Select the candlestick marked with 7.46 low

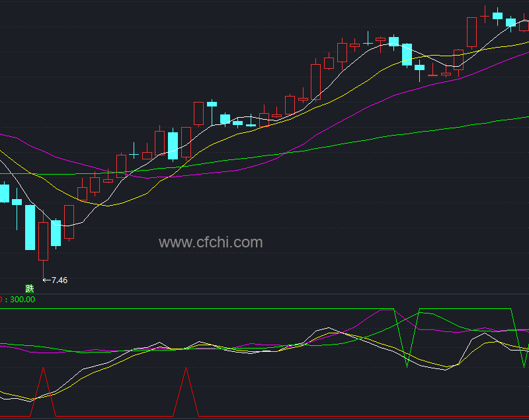[43, 245]
